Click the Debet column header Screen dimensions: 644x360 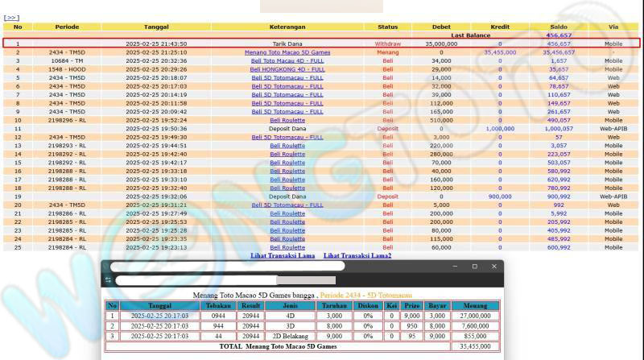point(441,27)
